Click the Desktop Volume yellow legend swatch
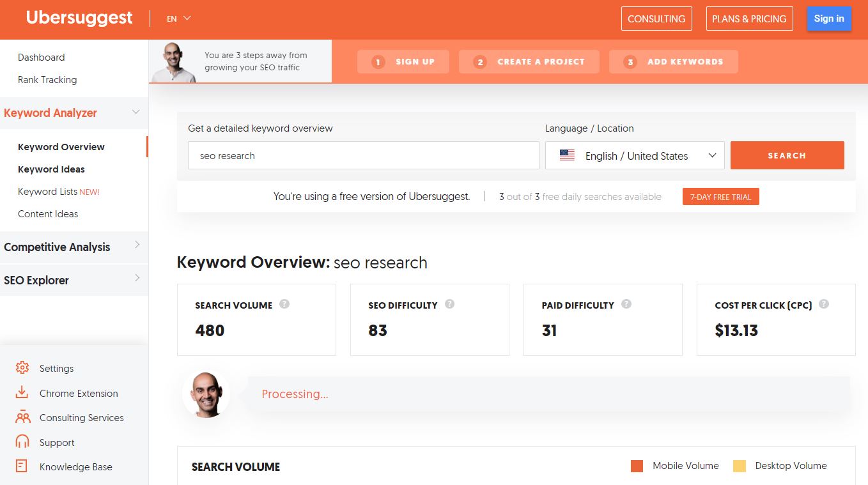Screen dimensions: 868x485 [740, 466]
